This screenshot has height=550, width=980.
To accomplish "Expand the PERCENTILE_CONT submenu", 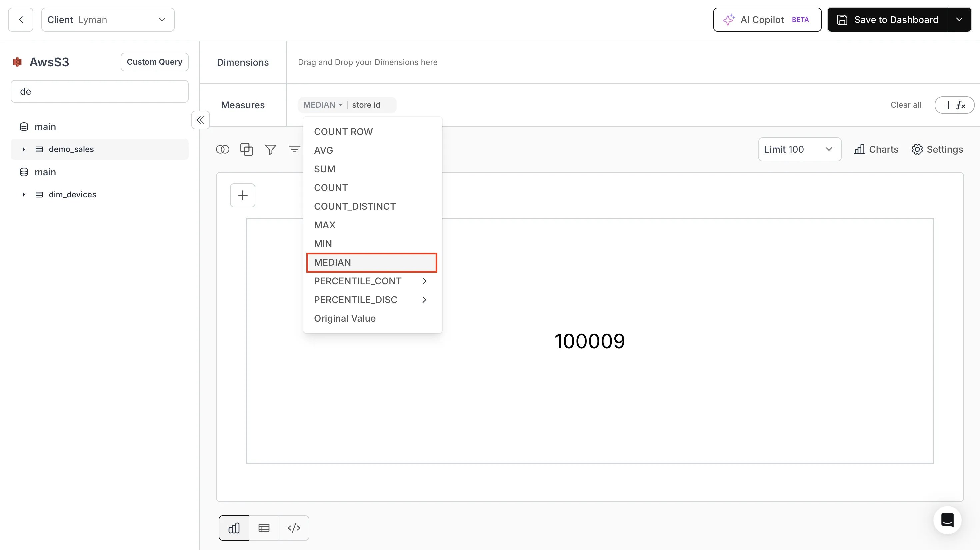I will [x=372, y=281].
